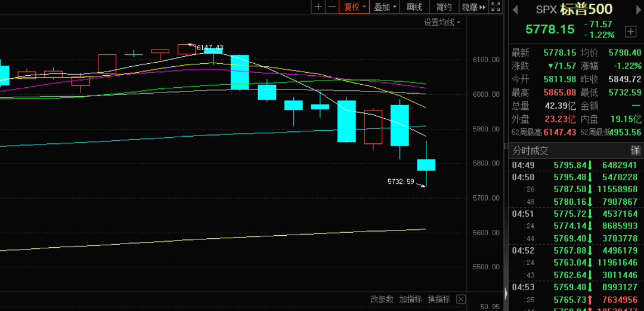Click 改参数 to modify indicator parameters

click(x=382, y=299)
